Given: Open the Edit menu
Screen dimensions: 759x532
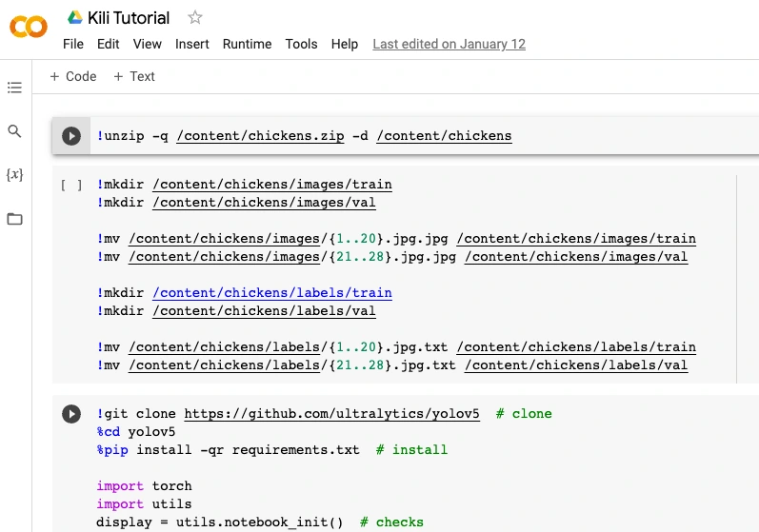Looking at the screenshot, I should point(108,44).
